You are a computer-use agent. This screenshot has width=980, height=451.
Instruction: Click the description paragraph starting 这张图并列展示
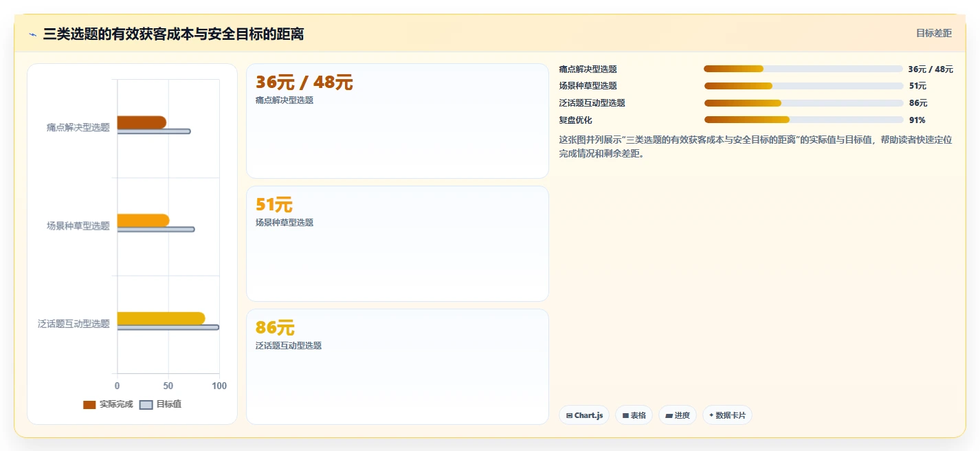(756, 146)
